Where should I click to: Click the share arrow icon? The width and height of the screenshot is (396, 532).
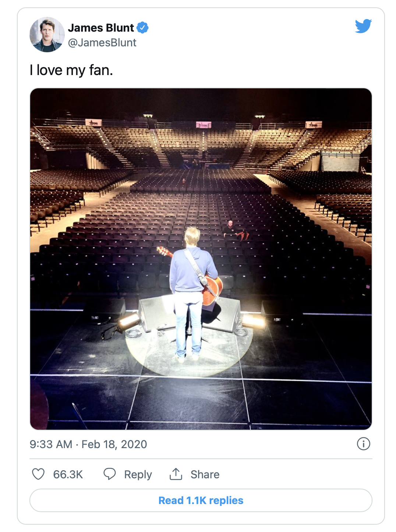point(176,474)
